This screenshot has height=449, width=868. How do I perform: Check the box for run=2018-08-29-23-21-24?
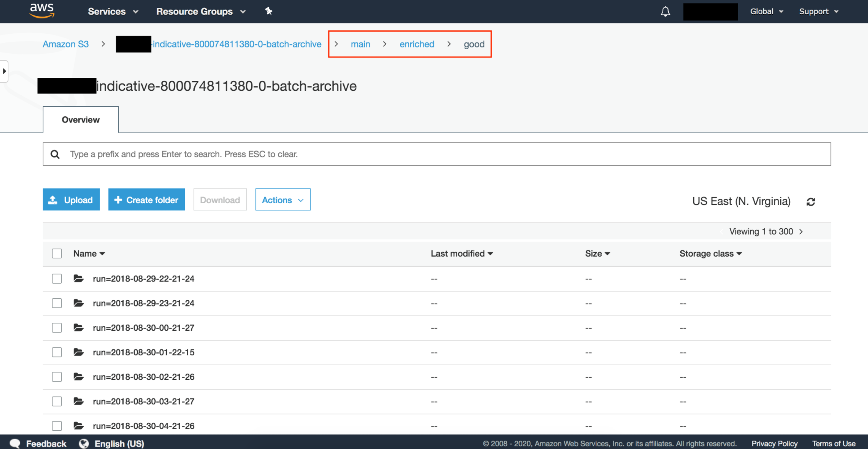[57, 303]
